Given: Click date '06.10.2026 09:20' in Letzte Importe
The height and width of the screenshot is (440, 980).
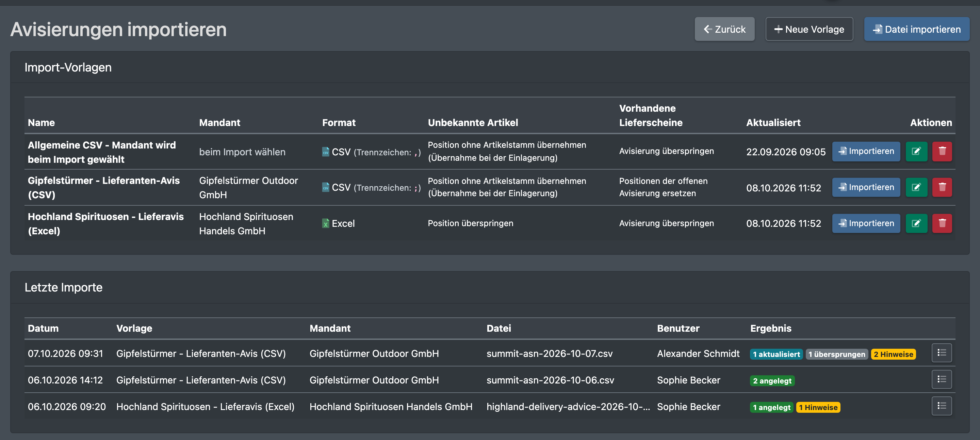Looking at the screenshot, I should [67, 407].
